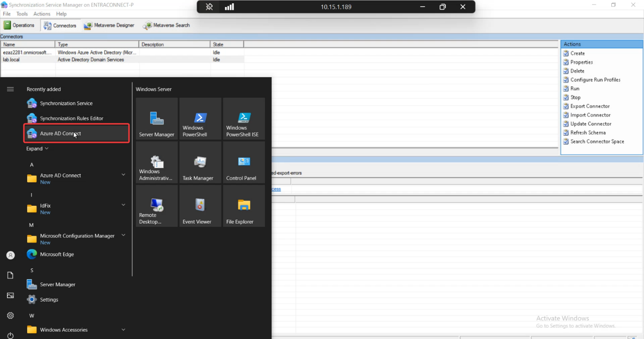
Task: Click Update Connector action
Action: coord(591,124)
